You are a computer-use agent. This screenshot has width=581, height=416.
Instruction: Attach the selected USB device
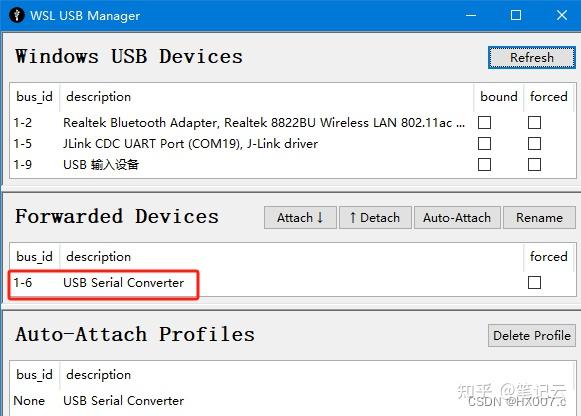[300, 217]
